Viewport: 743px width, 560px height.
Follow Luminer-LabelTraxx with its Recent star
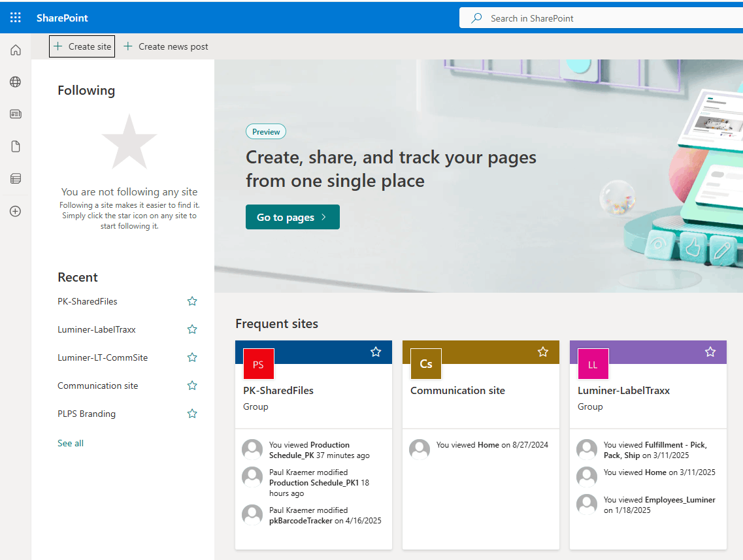(x=192, y=329)
